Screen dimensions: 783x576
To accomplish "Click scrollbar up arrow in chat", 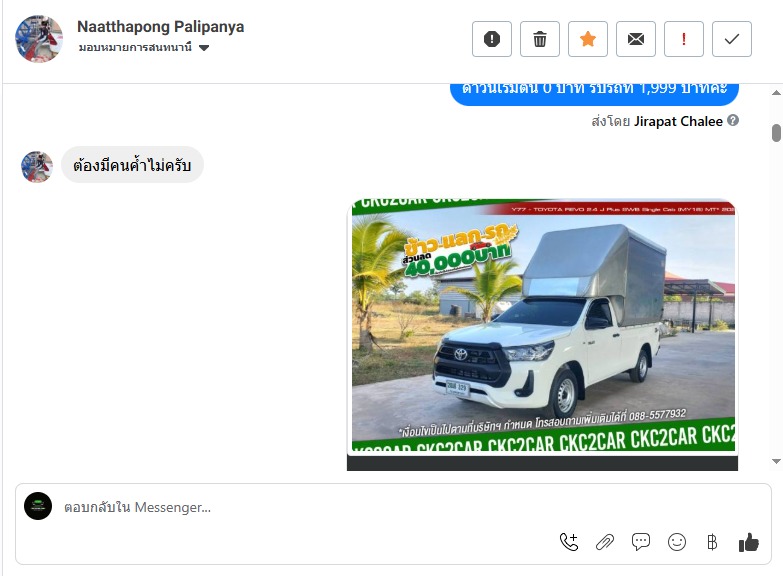I will (776, 92).
